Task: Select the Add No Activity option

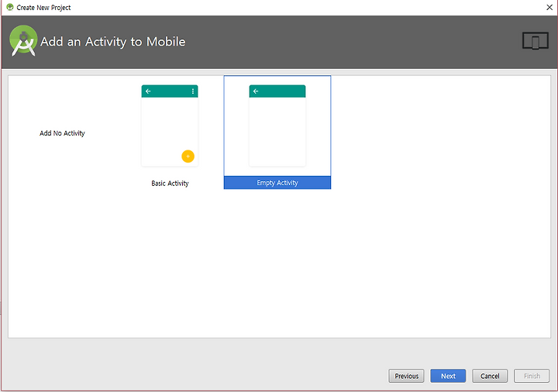Action: pyautogui.click(x=62, y=133)
